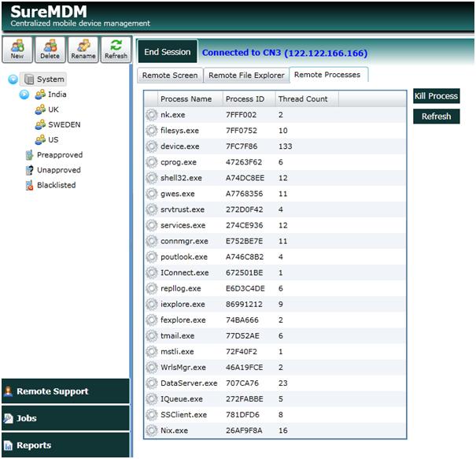This screenshot has width=476, height=459.
Task: Select the repllog.exe process name
Action: coord(181,289)
